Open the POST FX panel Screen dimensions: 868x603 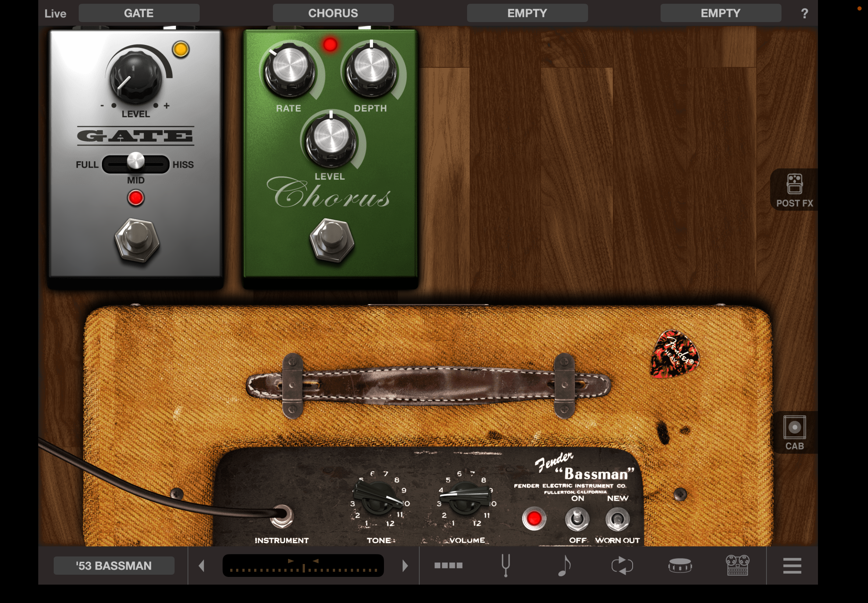tap(794, 190)
